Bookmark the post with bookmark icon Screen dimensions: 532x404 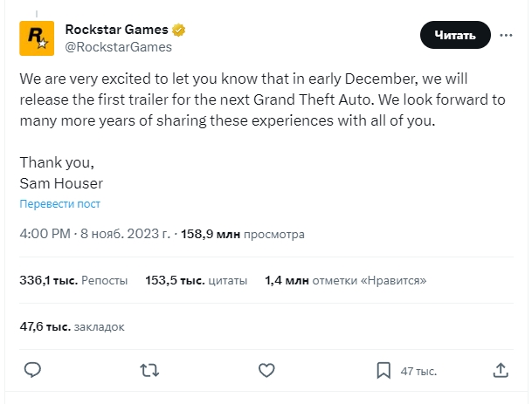point(383,370)
